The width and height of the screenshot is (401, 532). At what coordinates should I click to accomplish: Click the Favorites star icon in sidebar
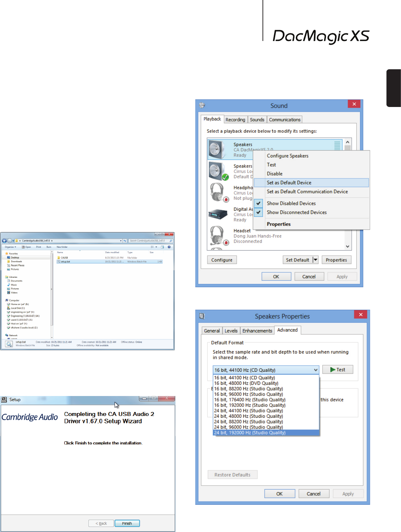tap(7, 253)
